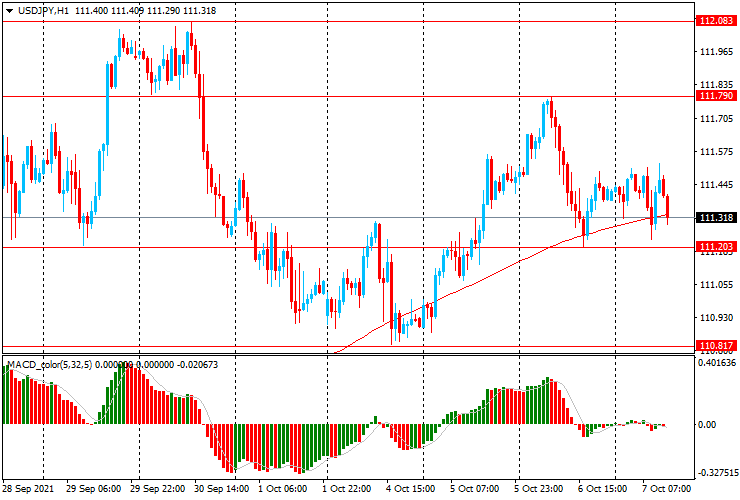Select the current price label 111.318
This screenshot has height=500, width=740.
[x=716, y=218]
